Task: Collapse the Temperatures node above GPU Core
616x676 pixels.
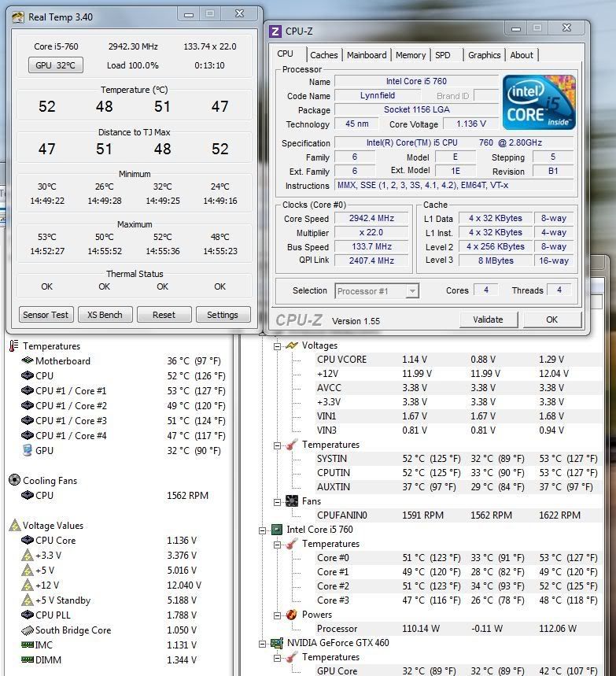Action: [x=278, y=658]
